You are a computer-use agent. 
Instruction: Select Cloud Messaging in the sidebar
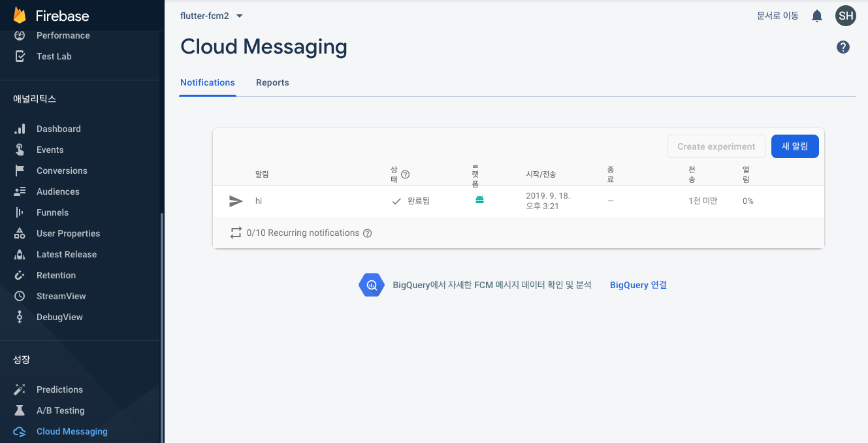click(x=72, y=431)
